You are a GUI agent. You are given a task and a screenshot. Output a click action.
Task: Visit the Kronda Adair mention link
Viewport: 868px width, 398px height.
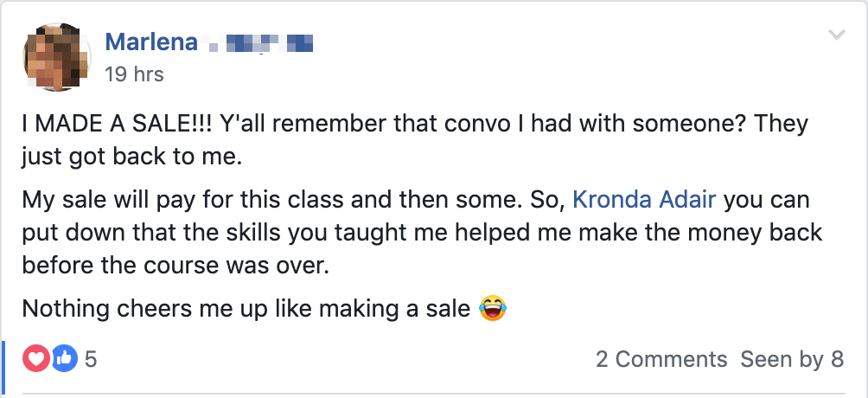(x=644, y=200)
